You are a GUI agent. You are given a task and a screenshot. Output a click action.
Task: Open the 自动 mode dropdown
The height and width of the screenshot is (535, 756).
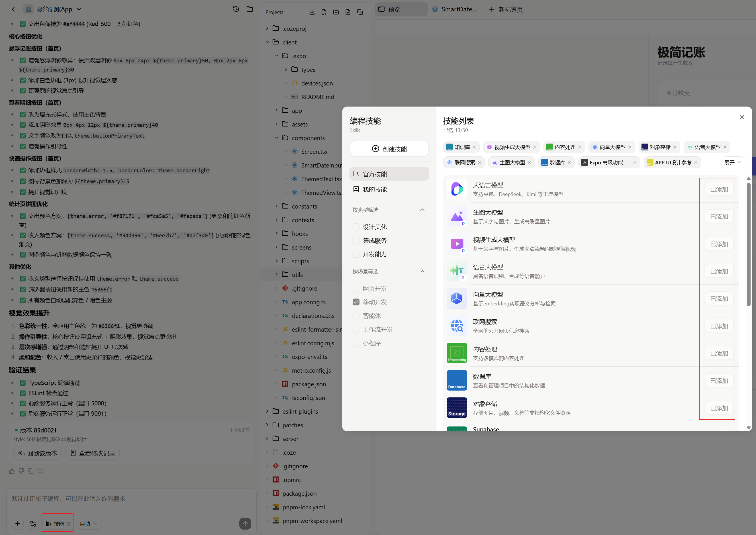[88, 524]
